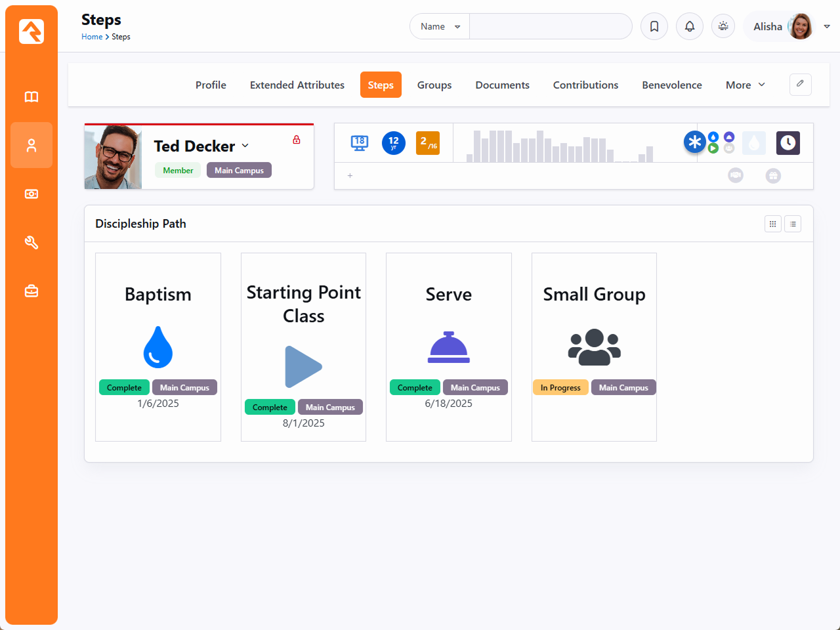840x630 pixels.
Task: Open the Name search type dropdown
Action: [x=440, y=27]
